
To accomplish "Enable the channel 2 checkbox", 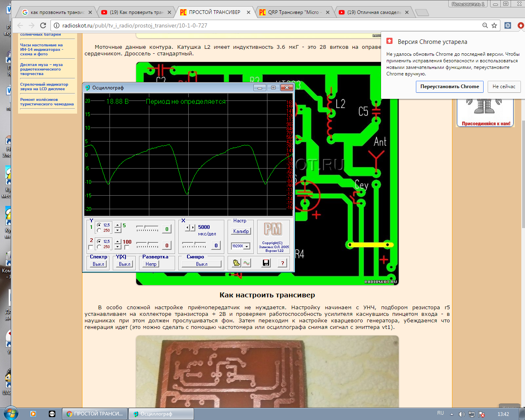I will coord(91,247).
